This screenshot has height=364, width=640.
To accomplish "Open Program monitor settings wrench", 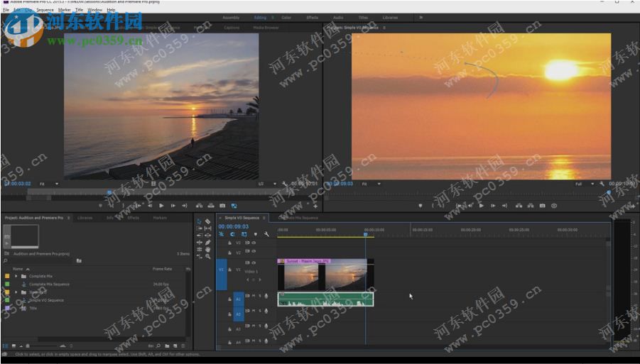I will pyautogui.click(x=602, y=184).
